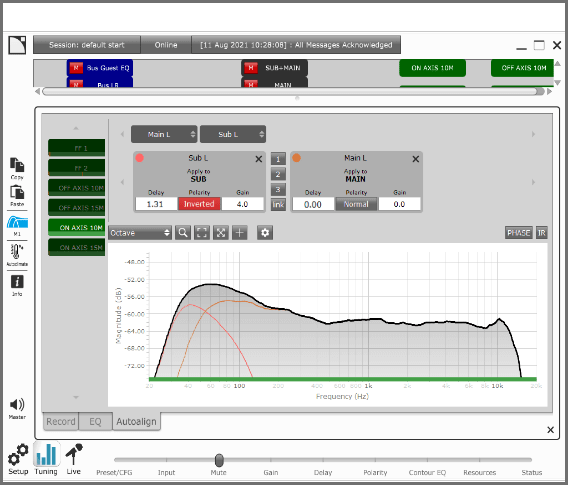Click the Paste icon in left sidebar
568x485 pixels.
click(x=17, y=192)
